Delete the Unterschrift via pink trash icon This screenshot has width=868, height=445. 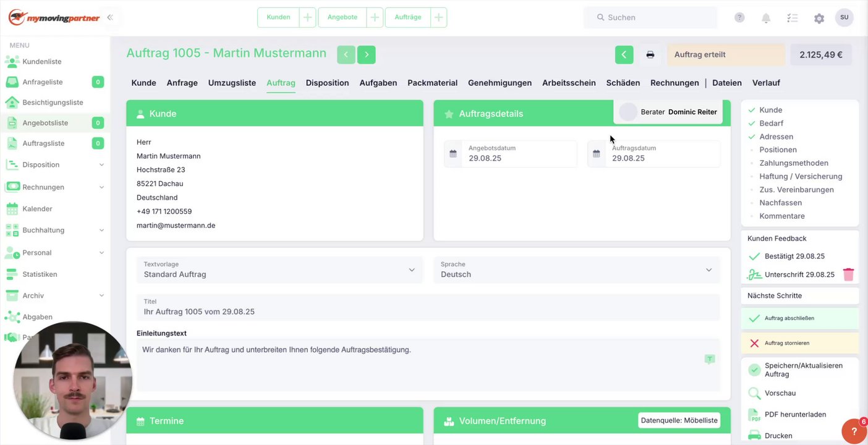848,274
